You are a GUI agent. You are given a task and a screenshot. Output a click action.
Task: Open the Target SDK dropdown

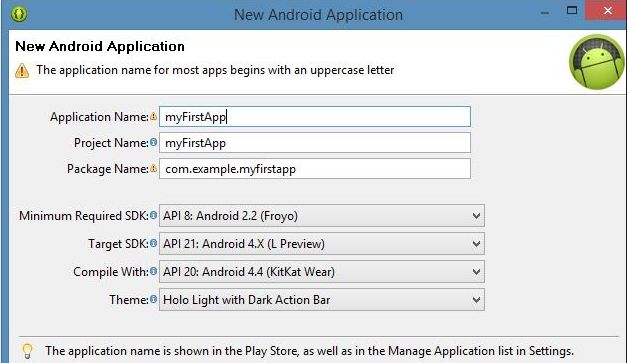322,244
